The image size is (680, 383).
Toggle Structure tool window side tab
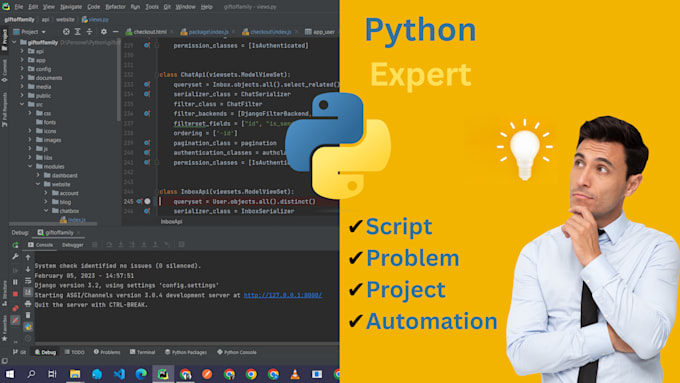tap(4, 293)
